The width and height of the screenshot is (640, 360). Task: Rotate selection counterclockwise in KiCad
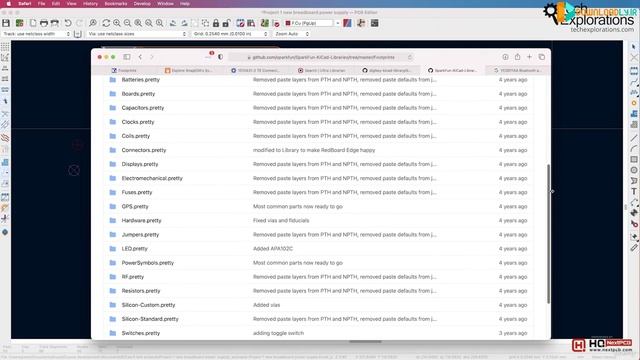click(173, 23)
